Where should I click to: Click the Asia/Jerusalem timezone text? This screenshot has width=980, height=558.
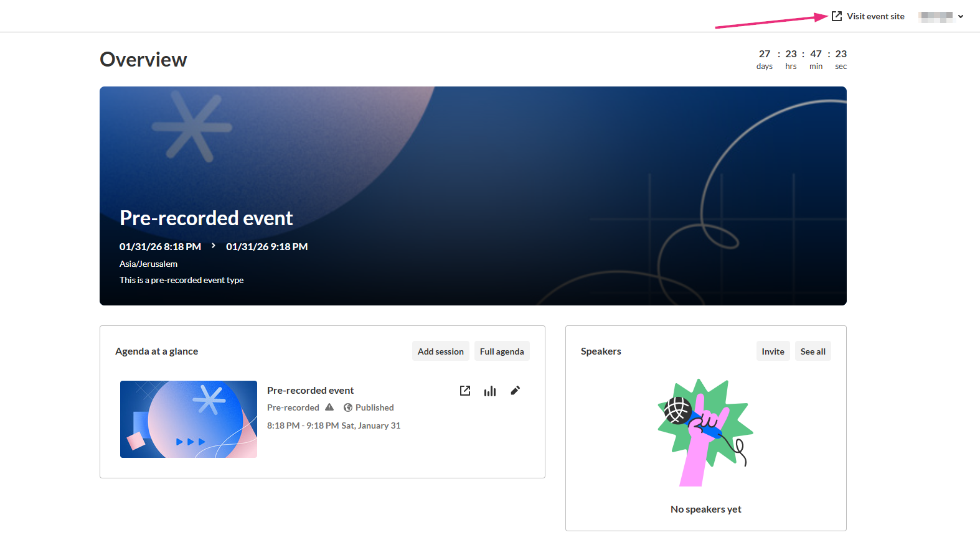pos(148,264)
